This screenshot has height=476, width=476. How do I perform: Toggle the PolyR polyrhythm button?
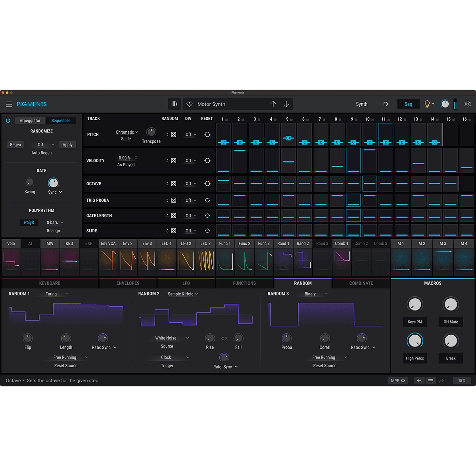click(x=29, y=223)
